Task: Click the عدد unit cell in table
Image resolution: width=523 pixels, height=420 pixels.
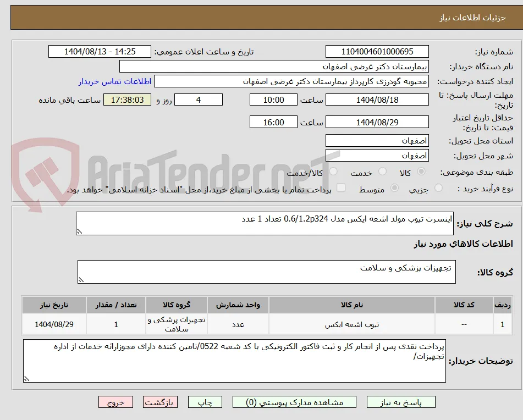Action: [x=238, y=324]
